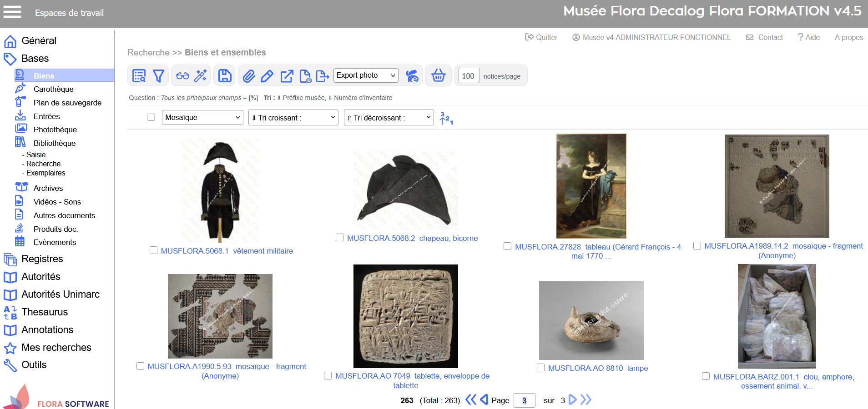868x409 pixels.
Task: Click the print document icon
Action: (305, 76)
